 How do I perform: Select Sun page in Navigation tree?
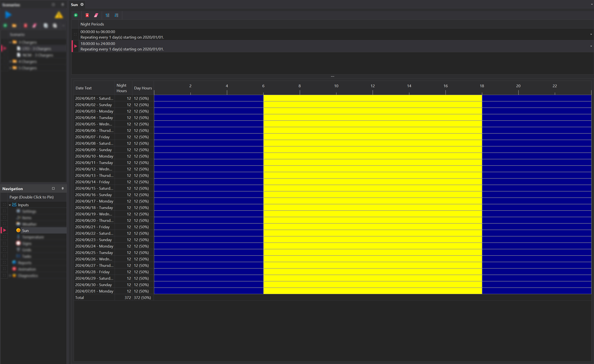pos(25,230)
